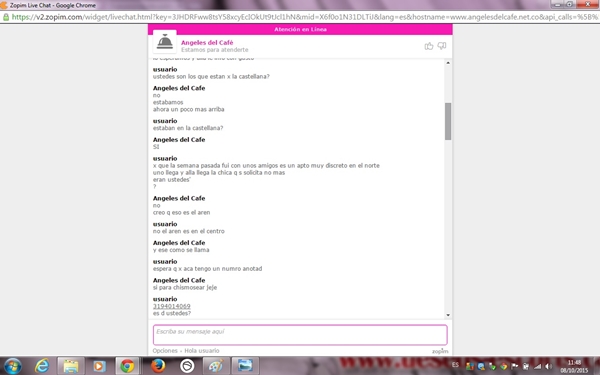Open Windows Media Player from the taskbar
Image resolution: width=600 pixels, height=375 pixels.
coord(99,366)
